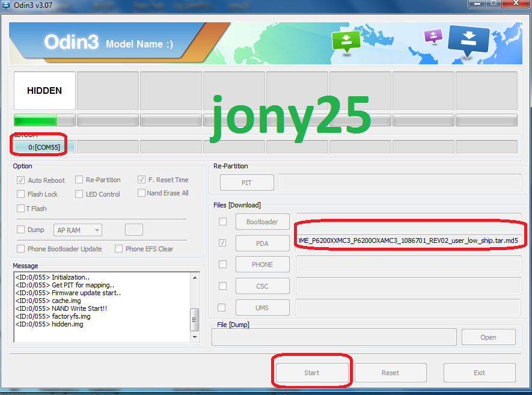Screen dimensions: 532x395
Task: Click the "cache.img" log line
Action: [x=48, y=301]
